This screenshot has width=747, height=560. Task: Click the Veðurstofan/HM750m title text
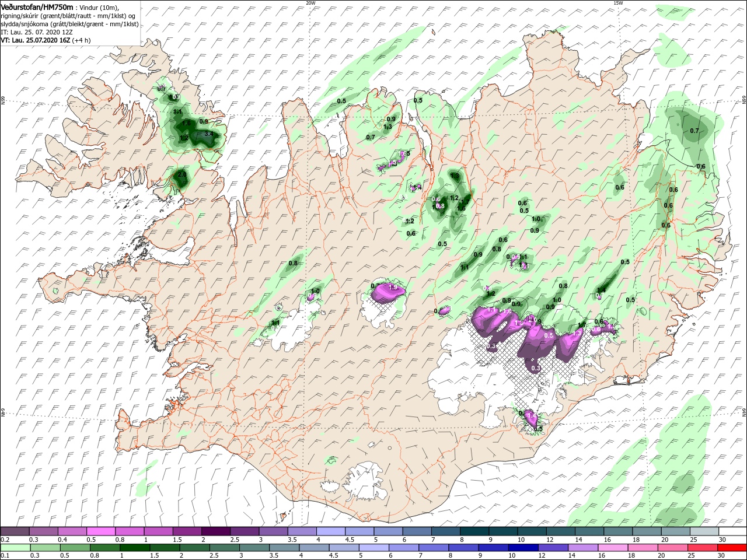coord(37,6)
